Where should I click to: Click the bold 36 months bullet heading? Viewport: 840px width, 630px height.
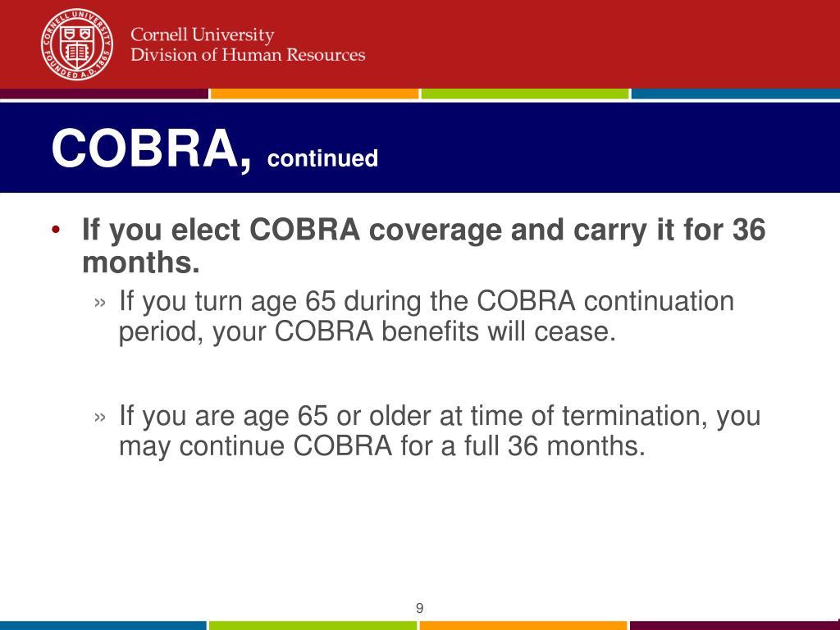click(424, 246)
